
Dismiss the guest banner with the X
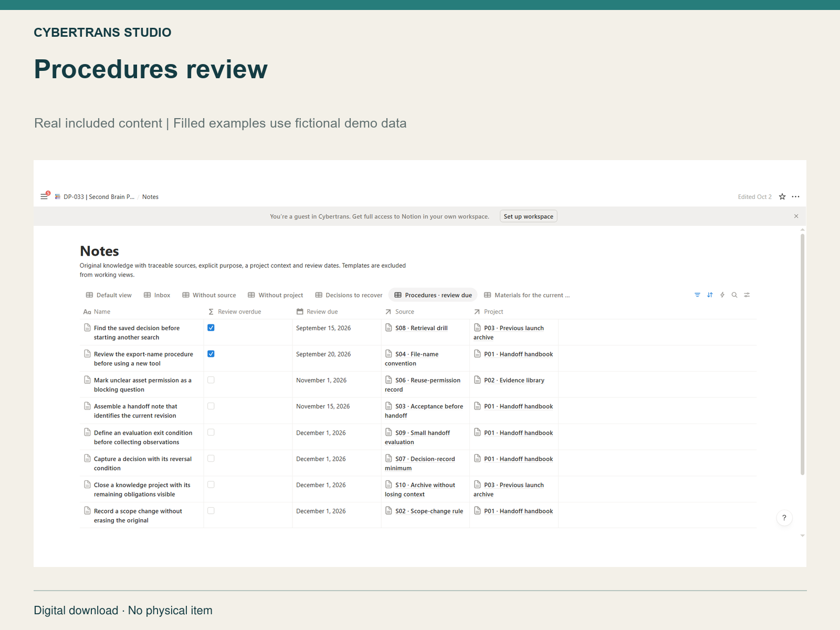[x=796, y=216]
